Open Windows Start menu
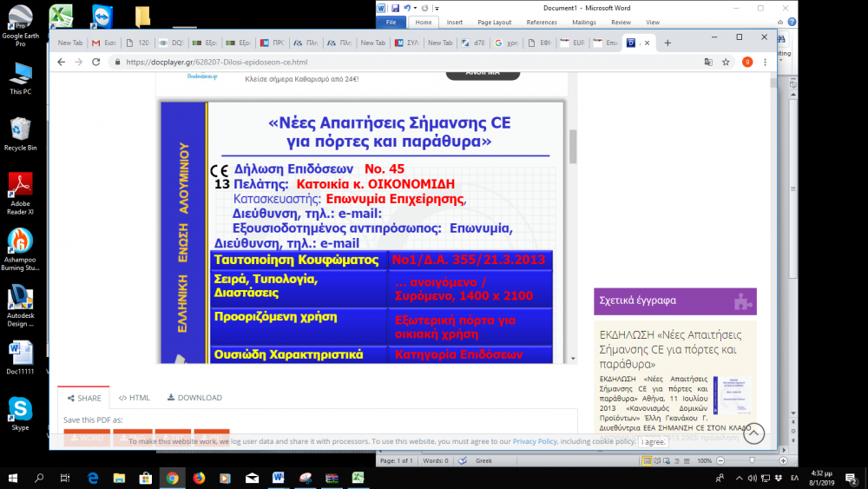This screenshot has width=868, height=489. tap(13, 478)
